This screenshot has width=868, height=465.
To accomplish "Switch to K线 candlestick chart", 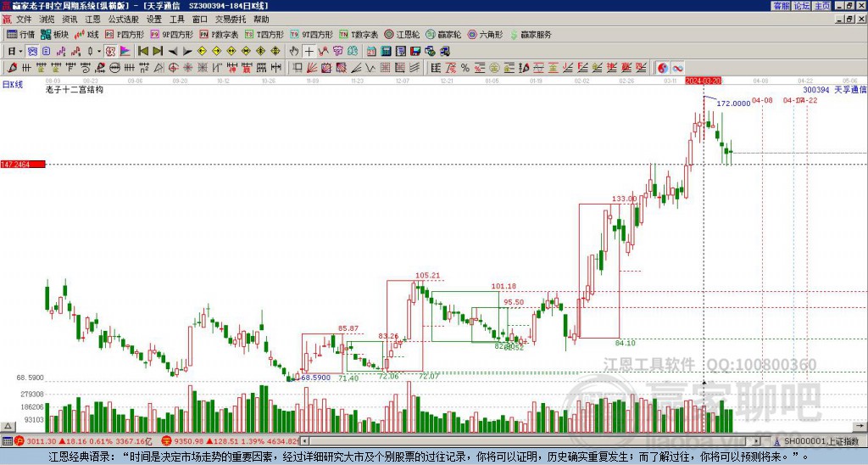I will click(87, 34).
